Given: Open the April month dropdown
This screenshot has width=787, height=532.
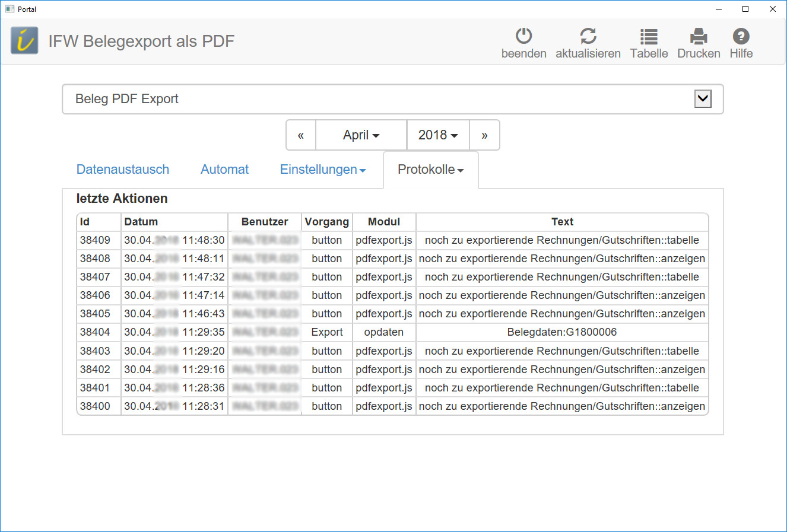Looking at the screenshot, I should 361,135.
